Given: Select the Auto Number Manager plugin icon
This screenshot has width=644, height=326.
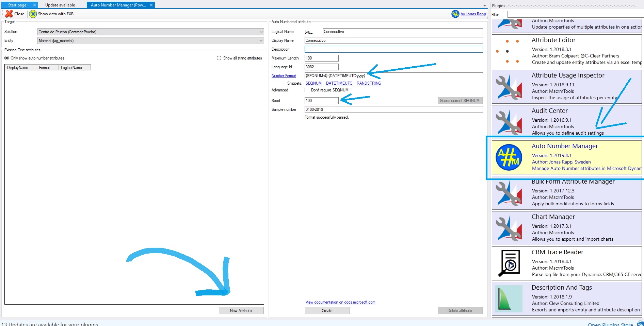Looking at the screenshot, I should (509, 157).
